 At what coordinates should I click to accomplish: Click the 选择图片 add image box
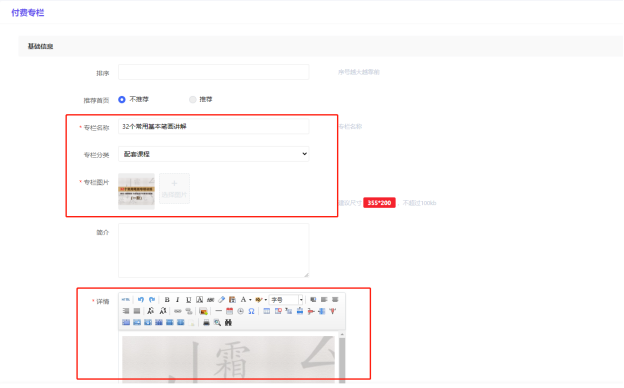coord(174,189)
